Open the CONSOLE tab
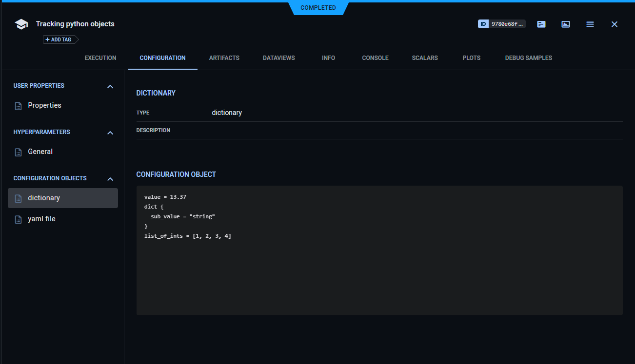Screen dimensions: 635x364 375,57
